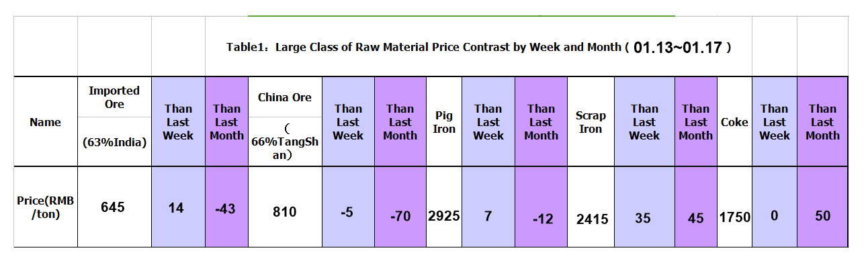The width and height of the screenshot is (868, 279).
Task: Click the Price(RMB/ton) row label
Action: coord(45,207)
